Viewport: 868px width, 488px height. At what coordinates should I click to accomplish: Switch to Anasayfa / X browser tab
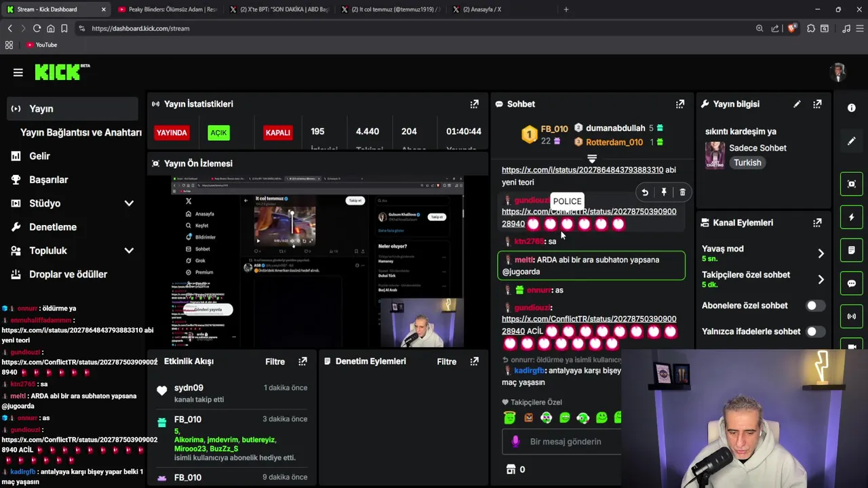(502, 9)
